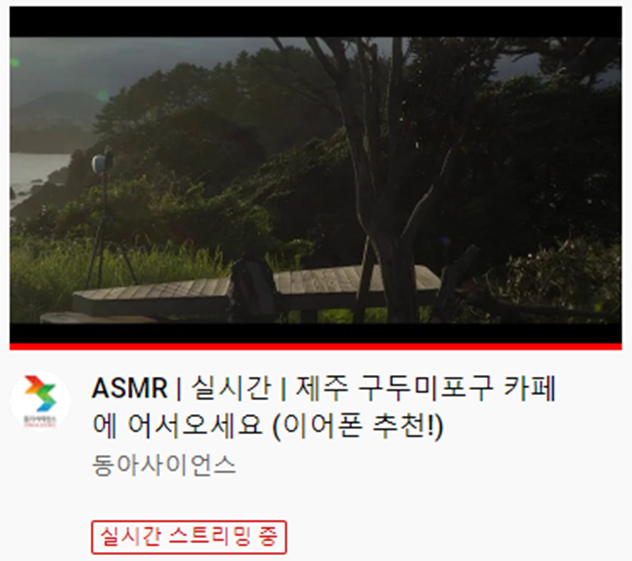Click the red live progress bar
Screen dimensions: 632x561
pos(316,346)
